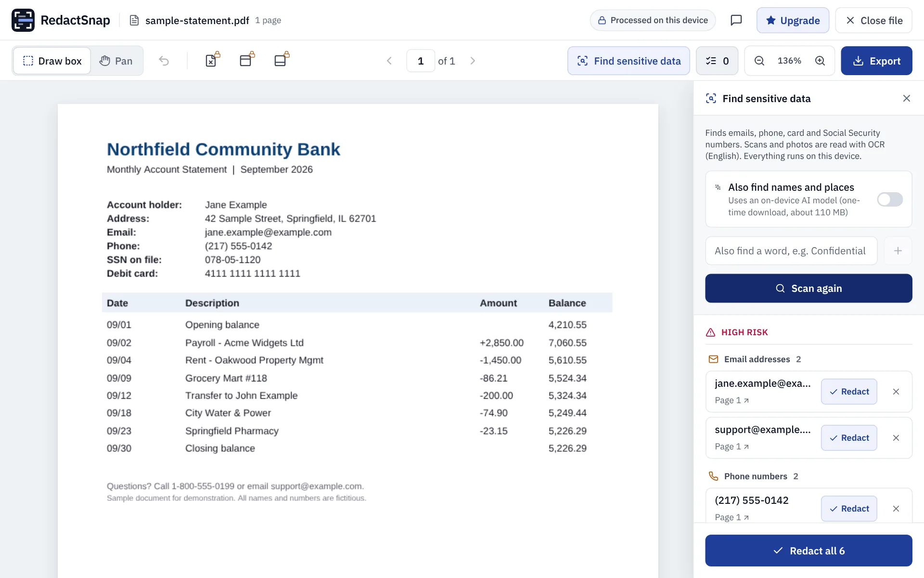
Task: Click debit card number 4111 1111 1111 1111
Action: tap(252, 274)
